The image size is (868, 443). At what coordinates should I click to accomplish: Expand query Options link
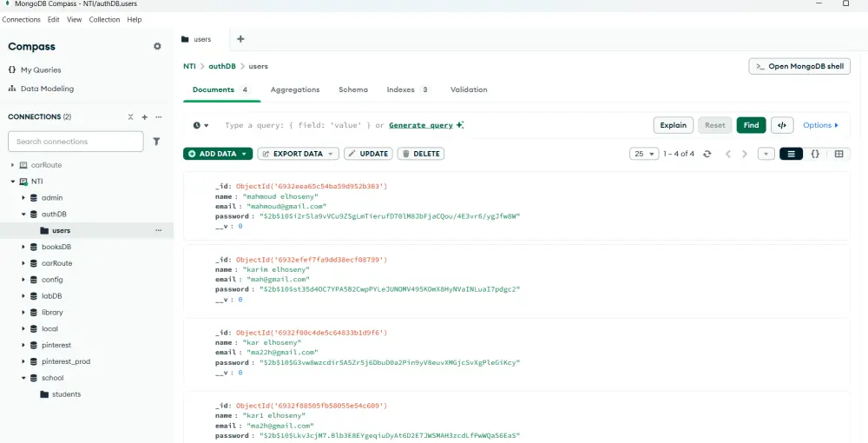coord(821,125)
